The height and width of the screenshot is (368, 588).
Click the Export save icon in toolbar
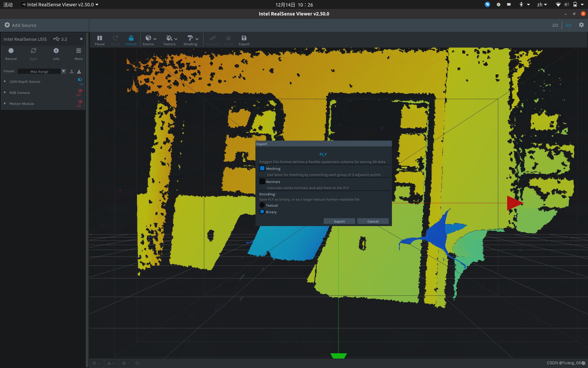(244, 38)
